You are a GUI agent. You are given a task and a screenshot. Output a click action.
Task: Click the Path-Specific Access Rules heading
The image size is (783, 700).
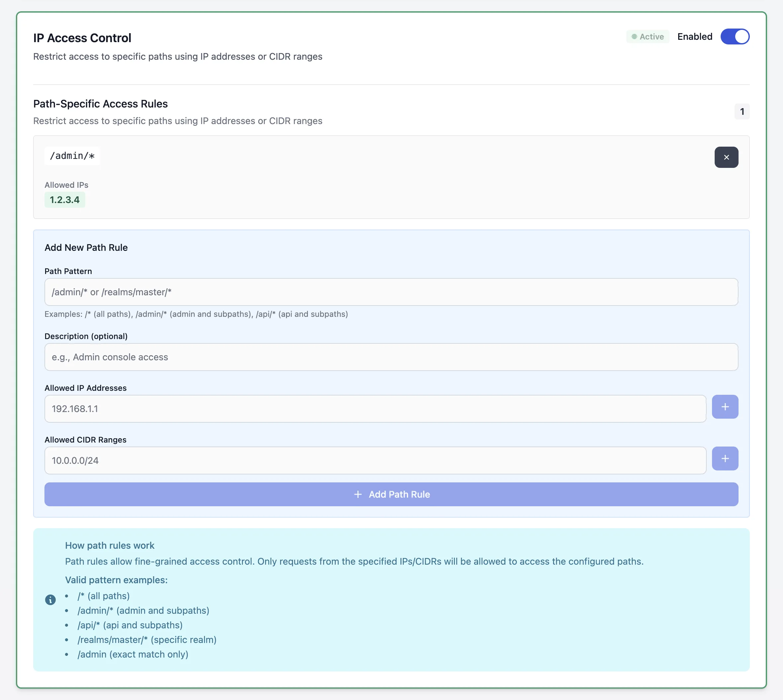coord(101,104)
